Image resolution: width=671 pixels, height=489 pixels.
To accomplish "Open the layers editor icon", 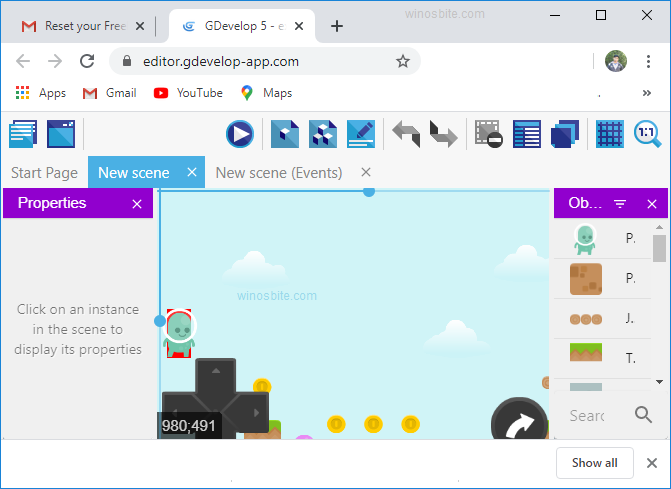I will (x=565, y=134).
